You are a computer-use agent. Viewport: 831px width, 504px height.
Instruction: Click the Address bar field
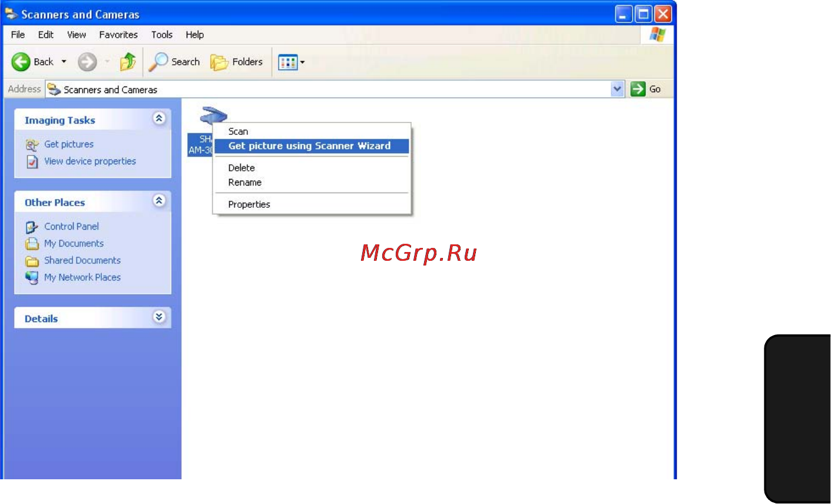click(x=335, y=89)
